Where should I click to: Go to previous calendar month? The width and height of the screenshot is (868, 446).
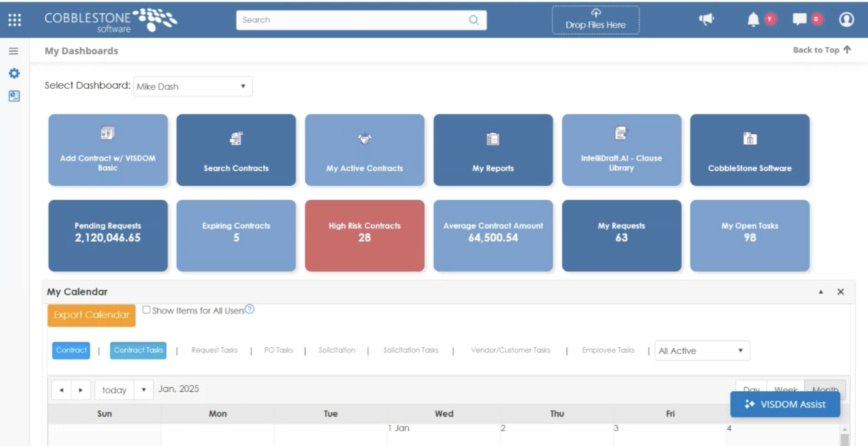tap(61, 390)
